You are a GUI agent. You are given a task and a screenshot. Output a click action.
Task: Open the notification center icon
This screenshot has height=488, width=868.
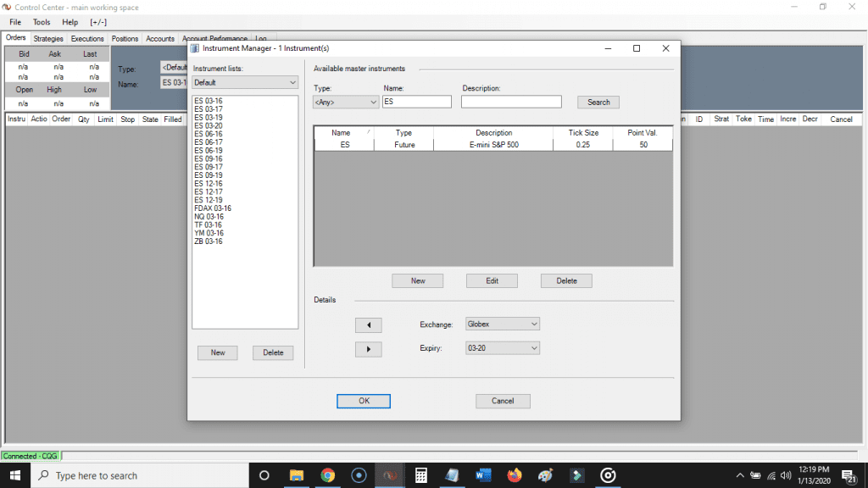849,476
